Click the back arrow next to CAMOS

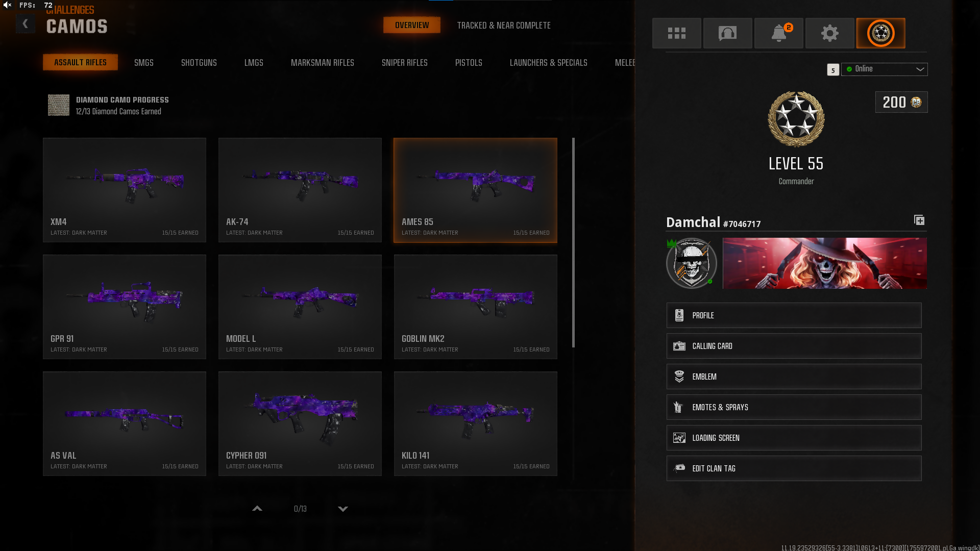tap(25, 24)
